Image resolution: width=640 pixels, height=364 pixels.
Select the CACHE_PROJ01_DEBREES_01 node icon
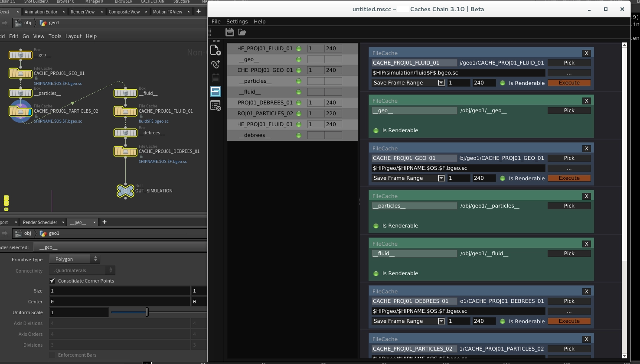(125, 151)
